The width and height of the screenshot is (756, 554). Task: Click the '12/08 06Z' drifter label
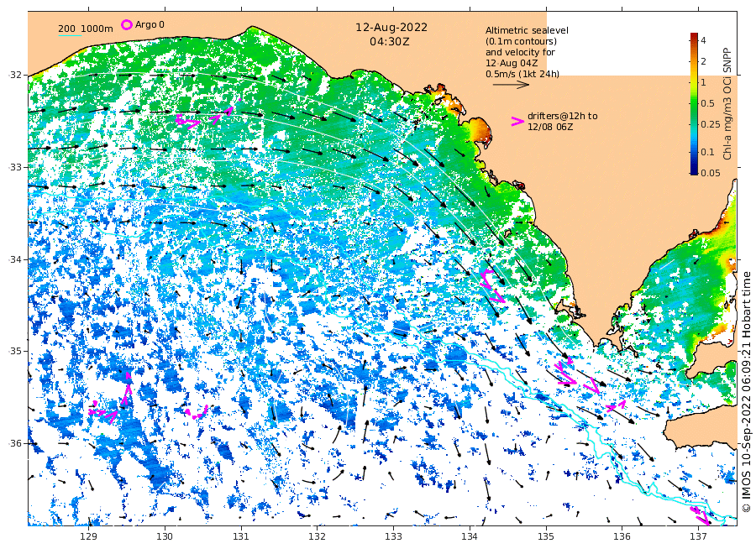point(550,128)
